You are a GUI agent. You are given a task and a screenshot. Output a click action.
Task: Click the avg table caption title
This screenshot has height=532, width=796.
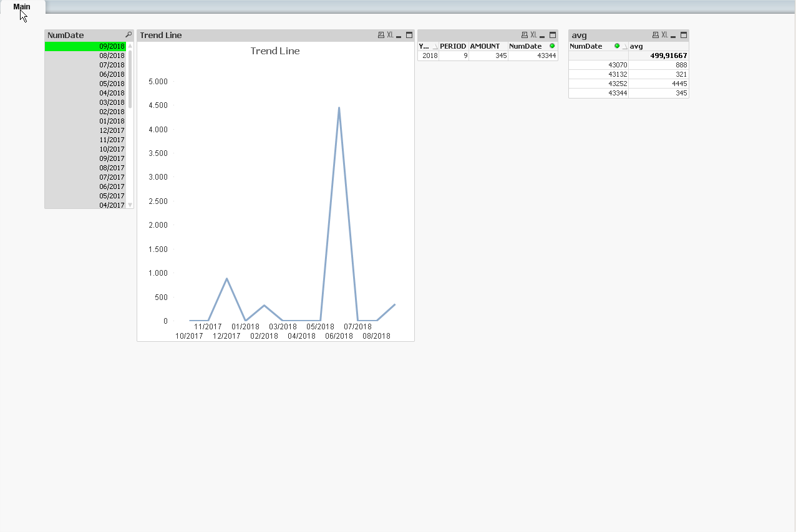(x=579, y=35)
